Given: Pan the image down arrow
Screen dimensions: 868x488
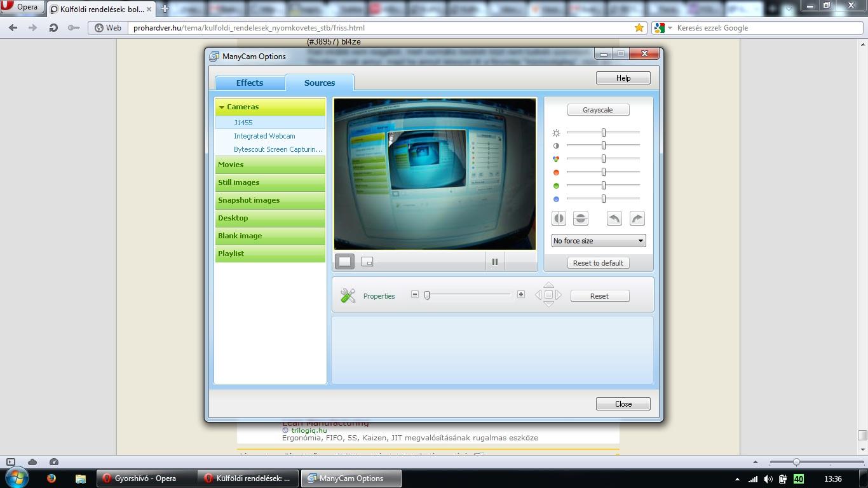Looking at the screenshot, I should click(x=548, y=304).
